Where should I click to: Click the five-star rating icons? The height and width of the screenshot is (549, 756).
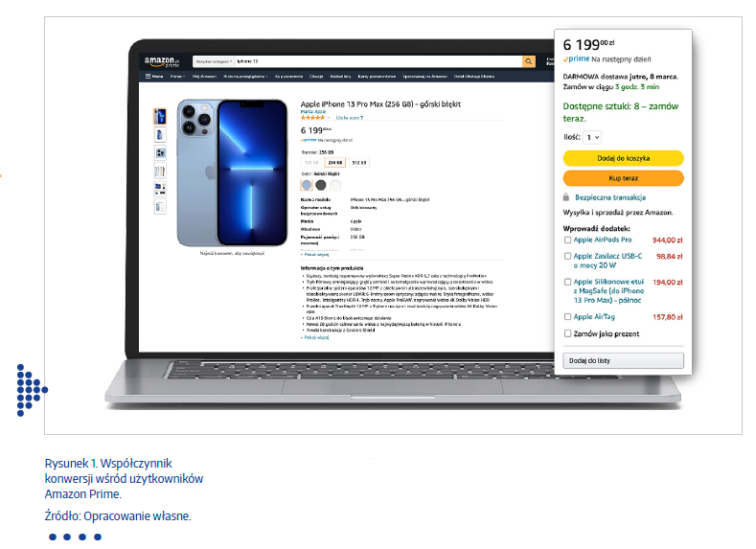coord(312,118)
